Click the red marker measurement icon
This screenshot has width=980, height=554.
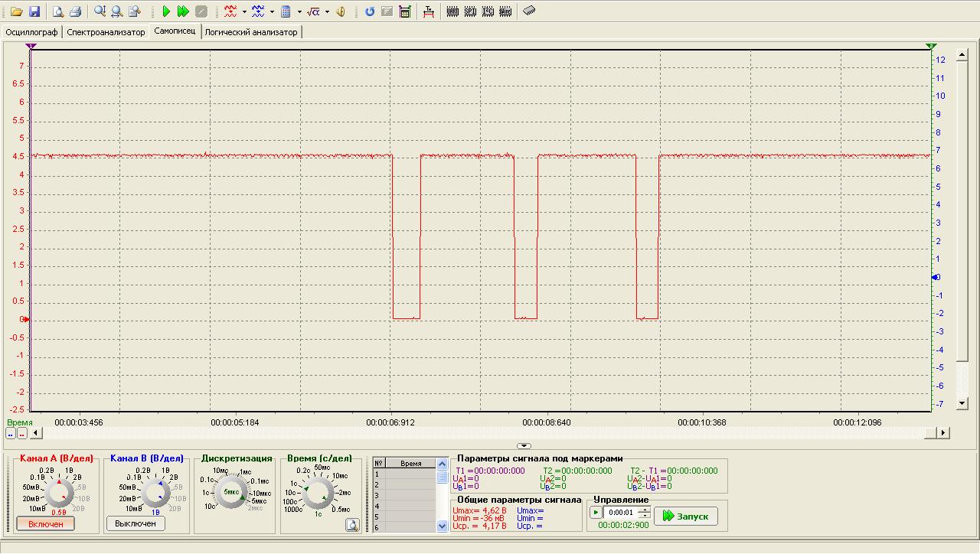point(429,11)
